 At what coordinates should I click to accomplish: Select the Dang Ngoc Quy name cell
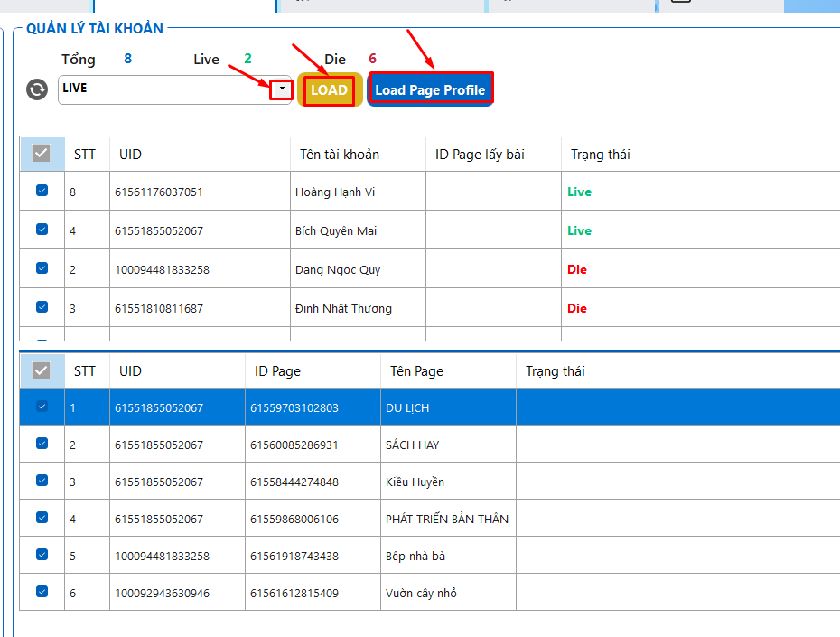tap(358, 269)
